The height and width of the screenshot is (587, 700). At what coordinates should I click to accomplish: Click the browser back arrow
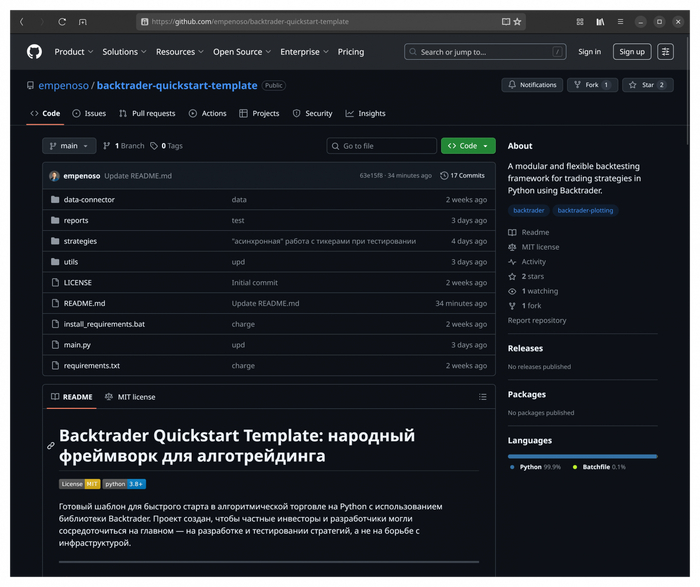[x=21, y=21]
